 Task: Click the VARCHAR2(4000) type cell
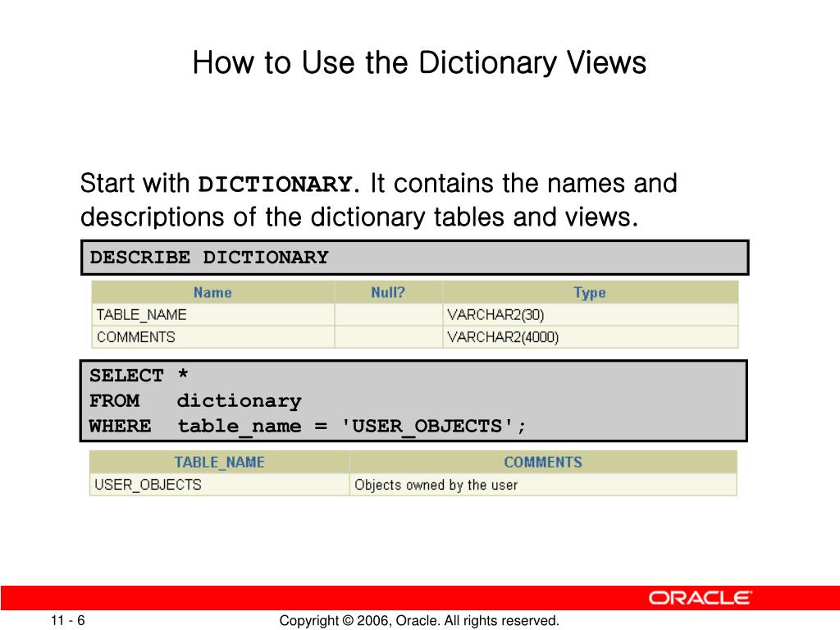590,337
